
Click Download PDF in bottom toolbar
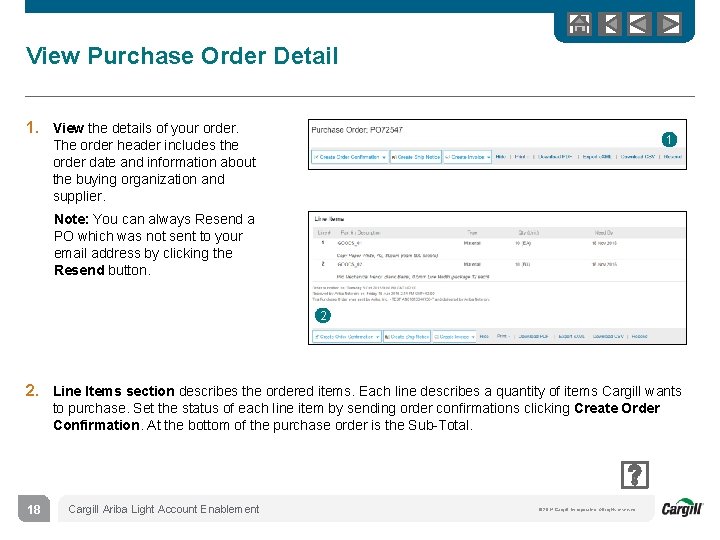pyautogui.click(x=534, y=336)
